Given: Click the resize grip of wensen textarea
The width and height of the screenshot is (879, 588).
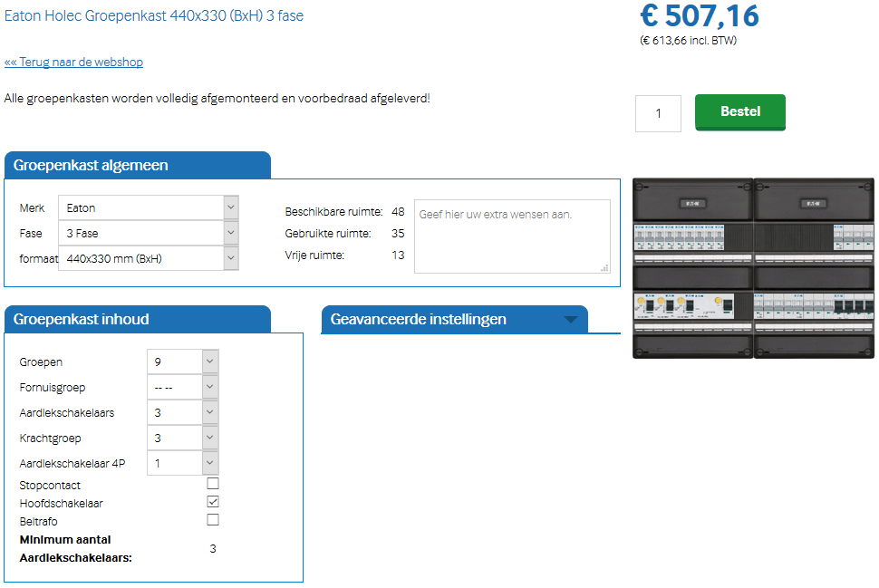Looking at the screenshot, I should [604, 268].
